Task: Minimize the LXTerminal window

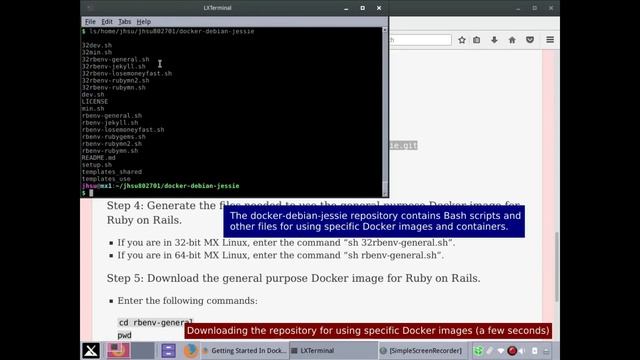Action: pyautogui.click(x=346, y=8)
